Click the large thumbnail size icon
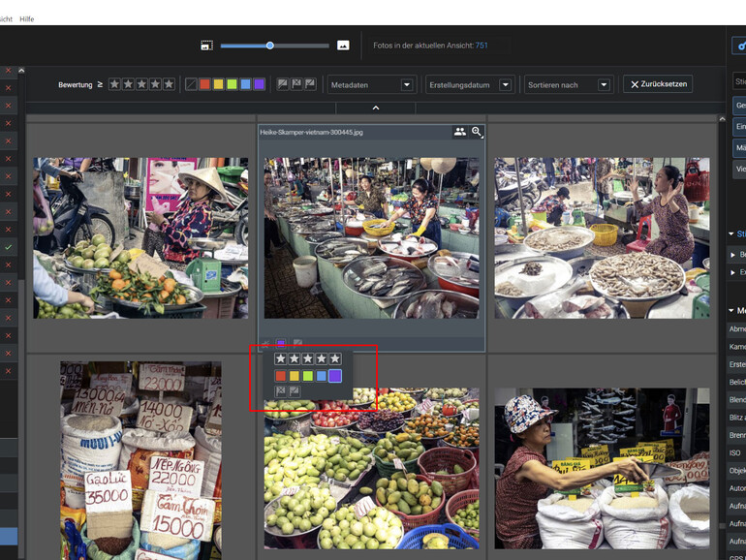This screenshot has height=560, width=746. click(x=343, y=46)
